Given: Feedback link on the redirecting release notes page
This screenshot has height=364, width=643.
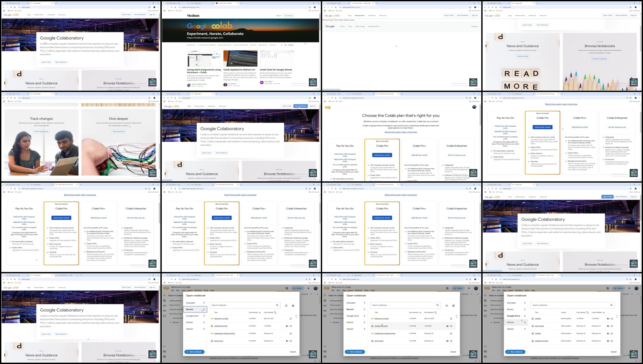Looking at the screenshot, I should pos(475,27).
